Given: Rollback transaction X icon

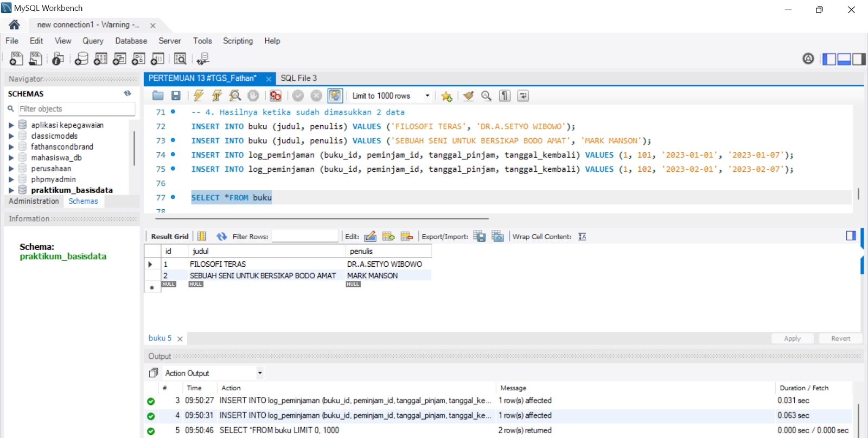Looking at the screenshot, I should pos(316,96).
